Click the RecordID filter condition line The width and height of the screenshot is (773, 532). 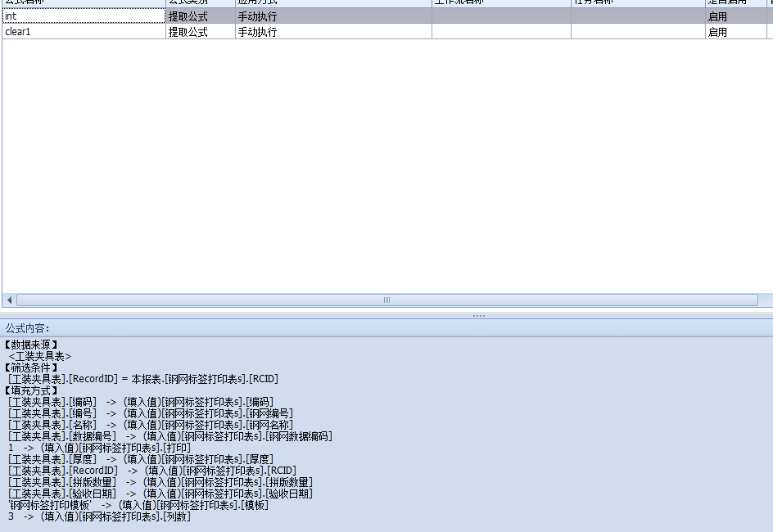click(x=143, y=379)
